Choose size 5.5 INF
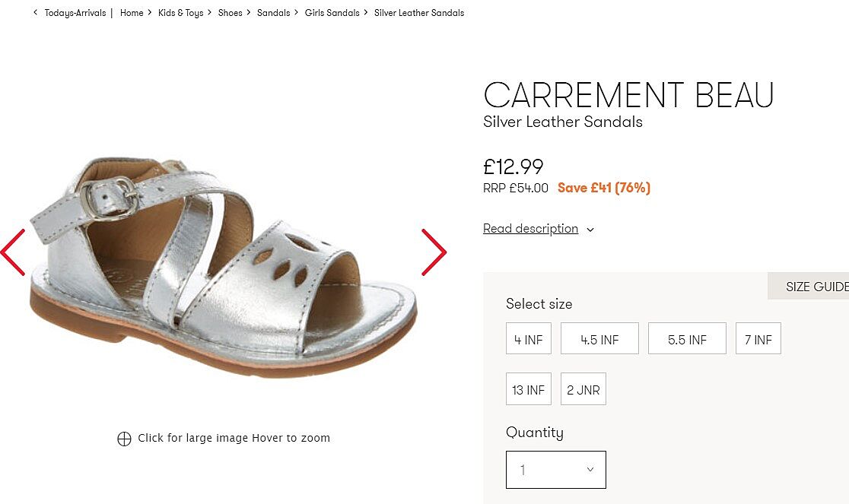This screenshot has width=849, height=504. pos(687,339)
